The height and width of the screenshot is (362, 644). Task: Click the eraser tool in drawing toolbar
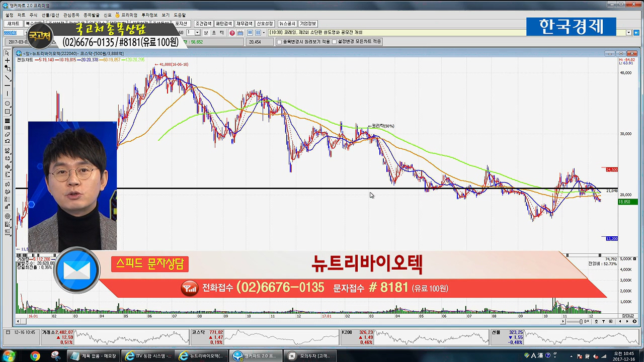pyautogui.click(x=7, y=135)
